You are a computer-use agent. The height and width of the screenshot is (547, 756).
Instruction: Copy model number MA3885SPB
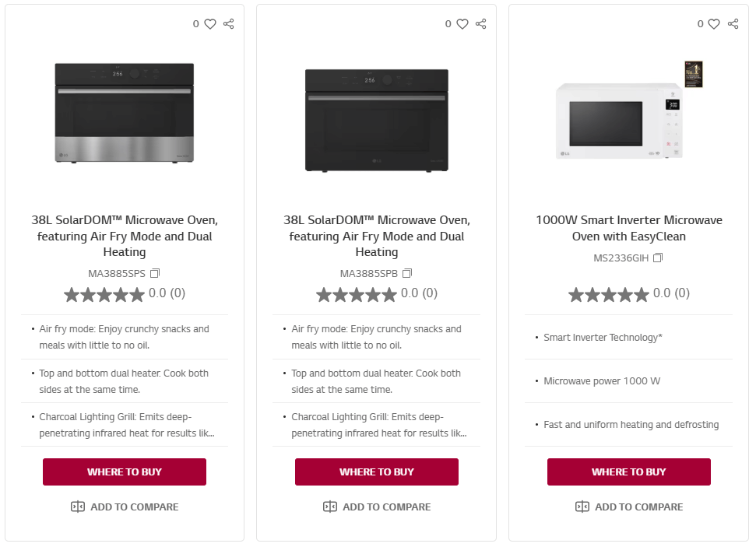pyautogui.click(x=407, y=273)
